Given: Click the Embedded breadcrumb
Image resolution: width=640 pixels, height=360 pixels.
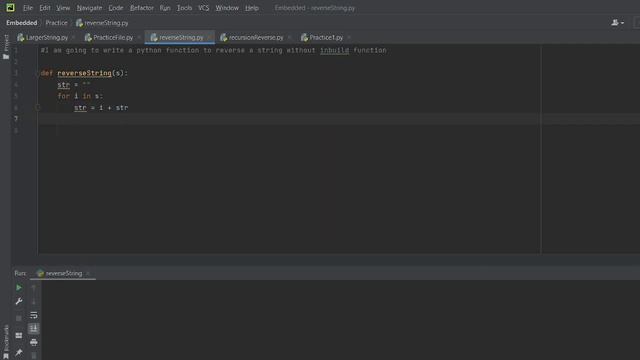Looking at the screenshot, I should [x=22, y=23].
